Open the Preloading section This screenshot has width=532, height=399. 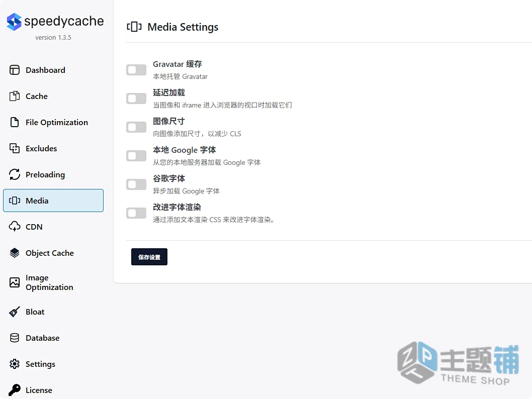pos(45,174)
